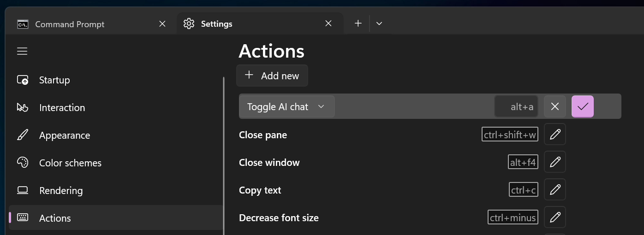Navigate to Color schemes settings

[x=70, y=163]
